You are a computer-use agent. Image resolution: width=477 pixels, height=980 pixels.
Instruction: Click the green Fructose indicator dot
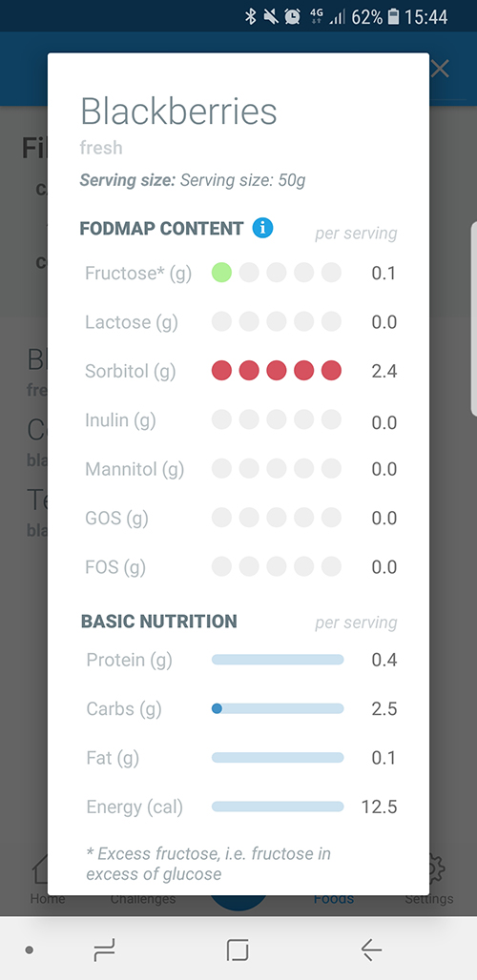[x=221, y=273]
